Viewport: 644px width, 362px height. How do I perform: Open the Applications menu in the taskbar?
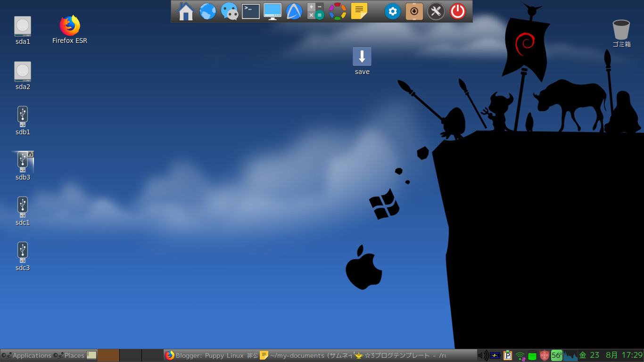click(26, 355)
